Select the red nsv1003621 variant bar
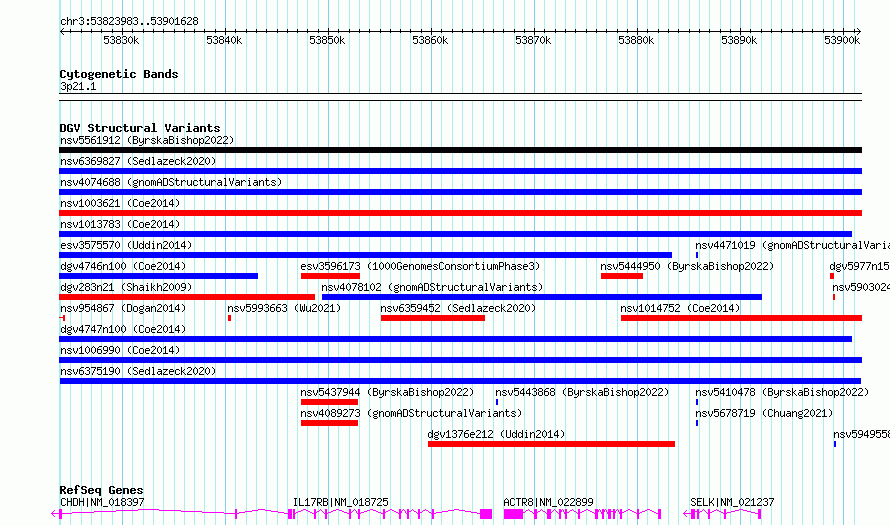Image resolution: width=890 pixels, height=525 pixels. tap(460, 213)
